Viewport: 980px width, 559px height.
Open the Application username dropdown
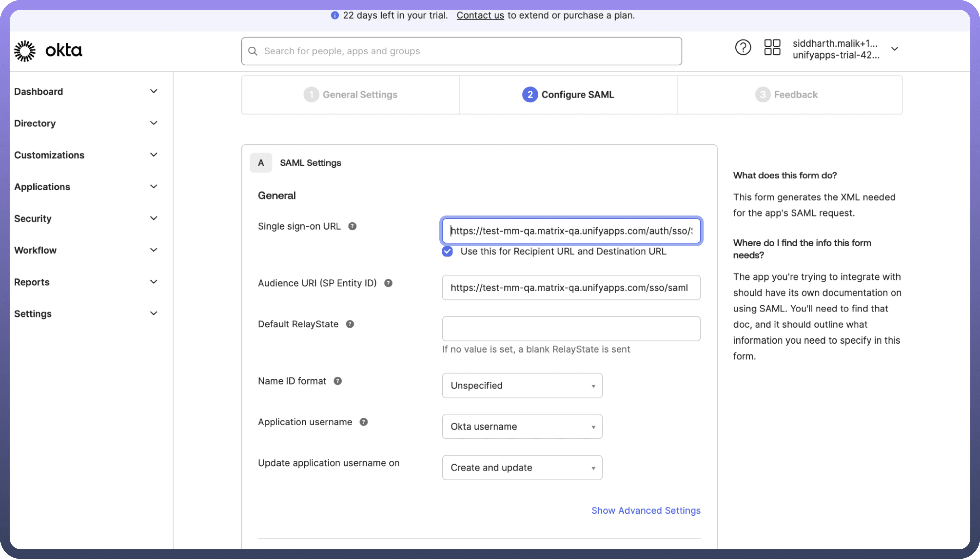pos(522,427)
